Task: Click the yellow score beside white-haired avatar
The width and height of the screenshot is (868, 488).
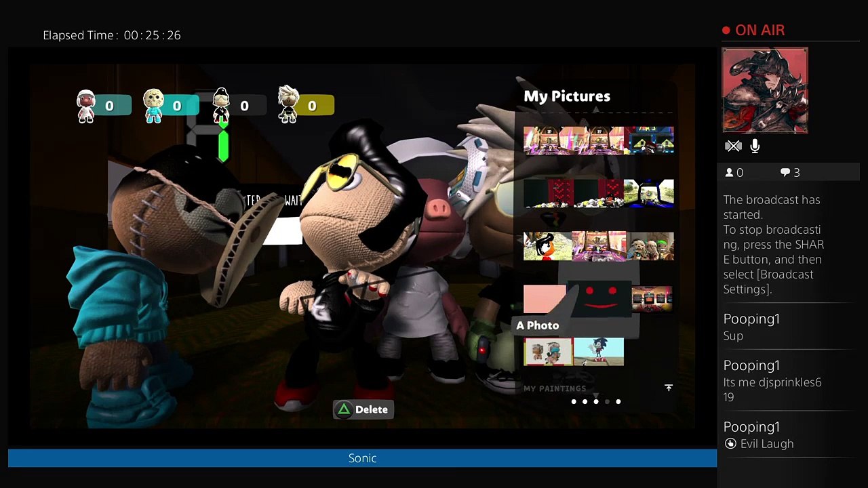Action: [x=313, y=106]
